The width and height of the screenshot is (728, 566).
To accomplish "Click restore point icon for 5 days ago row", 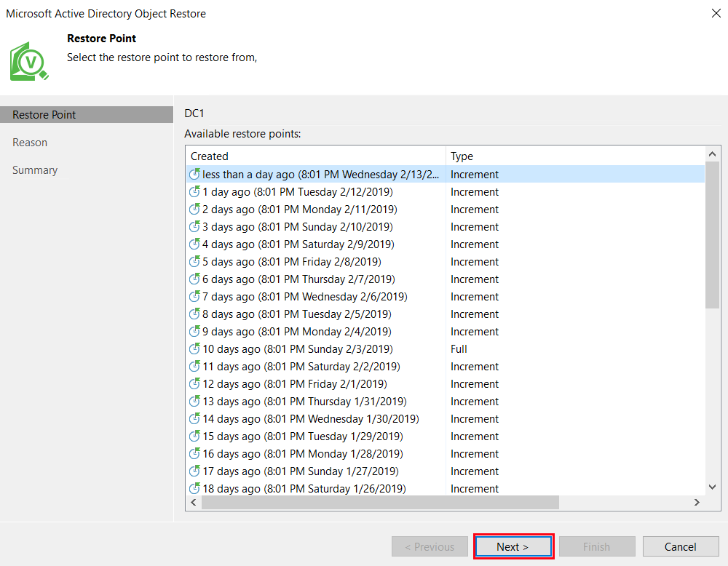I will click(194, 262).
